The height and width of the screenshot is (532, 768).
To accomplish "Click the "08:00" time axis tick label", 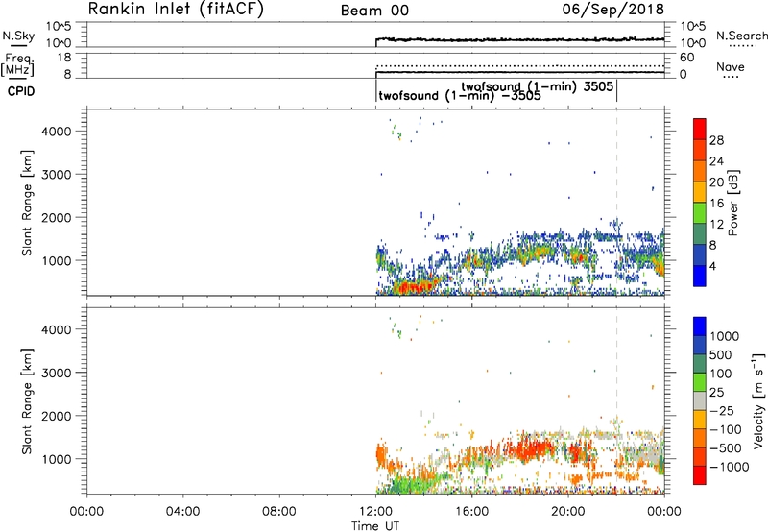I will (279, 512).
